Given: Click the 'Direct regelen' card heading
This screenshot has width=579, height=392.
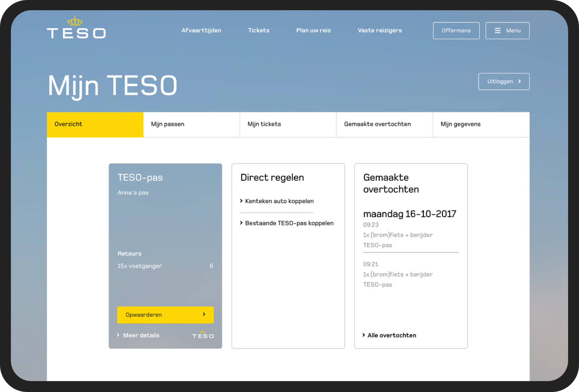Looking at the screenshot, I should [272, 177].
